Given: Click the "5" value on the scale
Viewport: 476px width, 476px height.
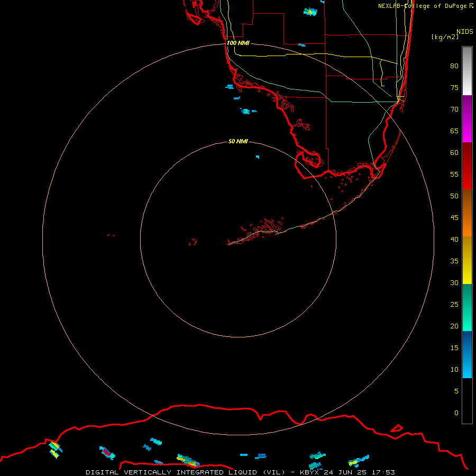Looking at the screenshot, I should [456, 391].
